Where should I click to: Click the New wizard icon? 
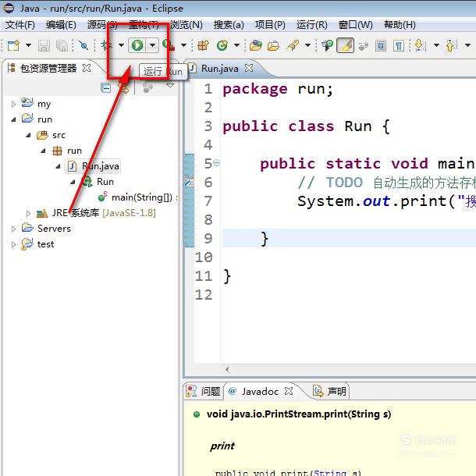pos(13,45)
